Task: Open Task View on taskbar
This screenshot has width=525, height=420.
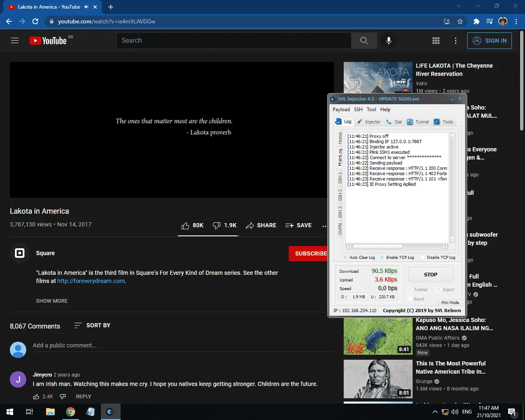Action: pyautogui.click(x=30, y=412)
